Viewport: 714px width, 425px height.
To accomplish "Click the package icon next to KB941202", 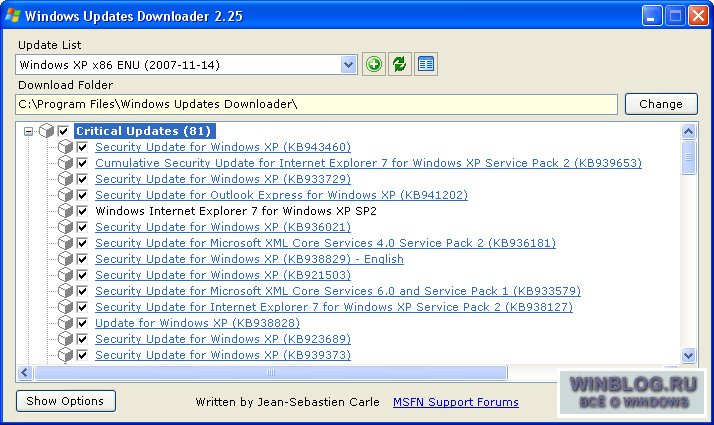I will [66, 195].
